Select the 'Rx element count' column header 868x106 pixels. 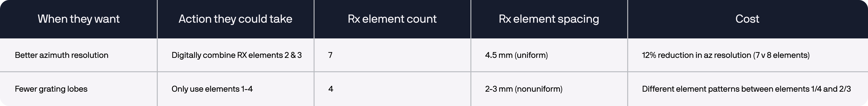click(392, 19)
